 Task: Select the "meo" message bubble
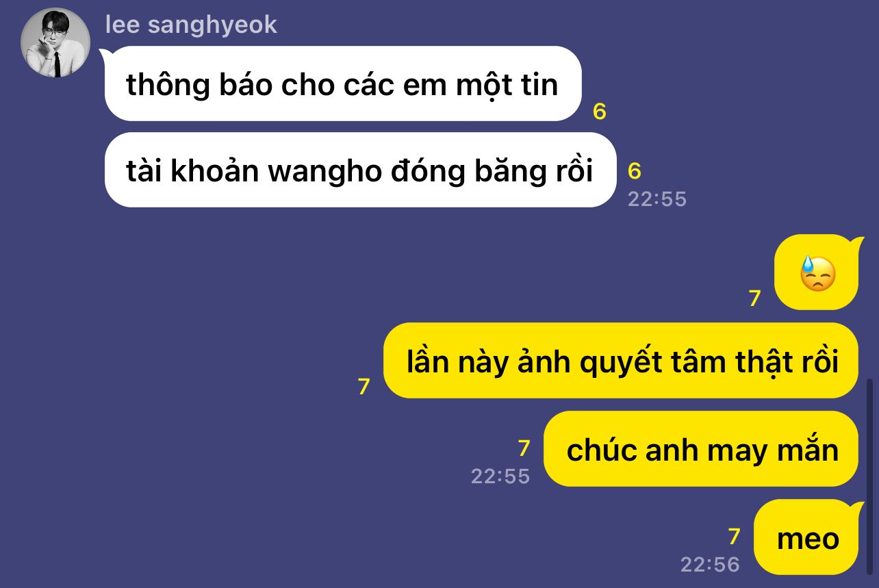click(x=806, y=537)
